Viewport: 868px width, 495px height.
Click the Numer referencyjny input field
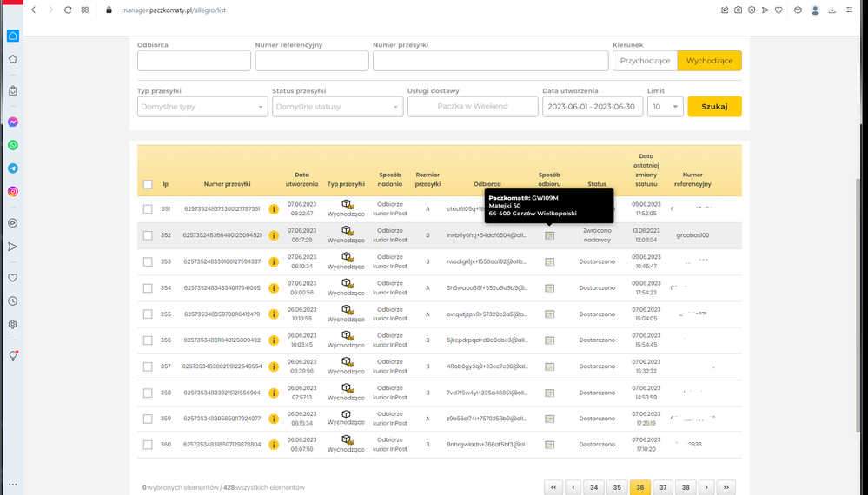(x=312, y=61)
